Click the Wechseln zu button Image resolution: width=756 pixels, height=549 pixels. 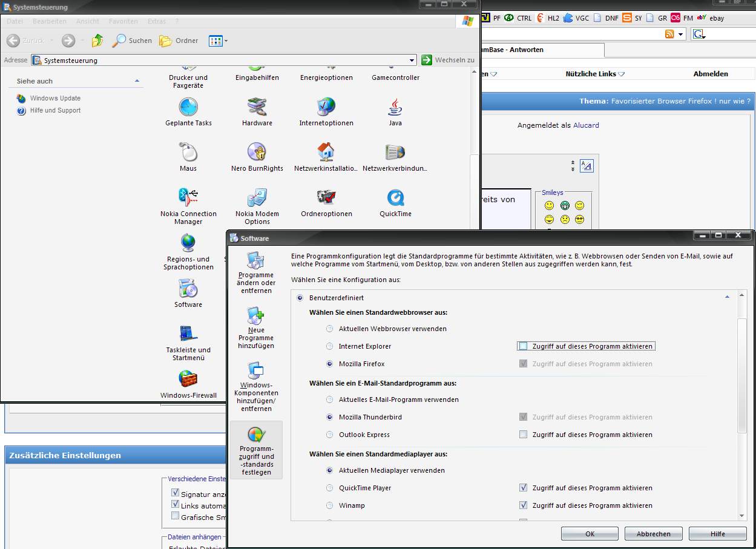coord(448,60)
